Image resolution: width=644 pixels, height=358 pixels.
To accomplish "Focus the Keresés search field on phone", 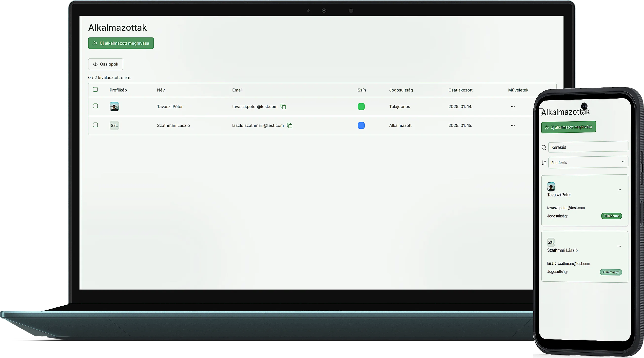I will tap(588, 147).
